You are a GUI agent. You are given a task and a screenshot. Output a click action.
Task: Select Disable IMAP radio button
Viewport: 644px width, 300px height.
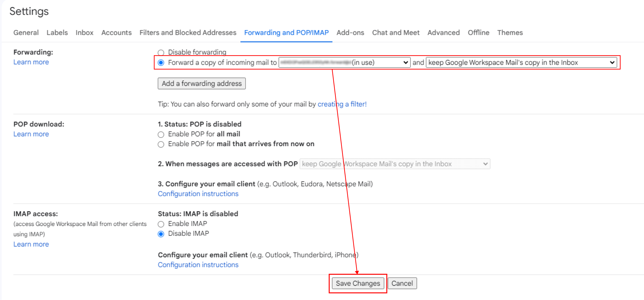[x=161, y=234]
